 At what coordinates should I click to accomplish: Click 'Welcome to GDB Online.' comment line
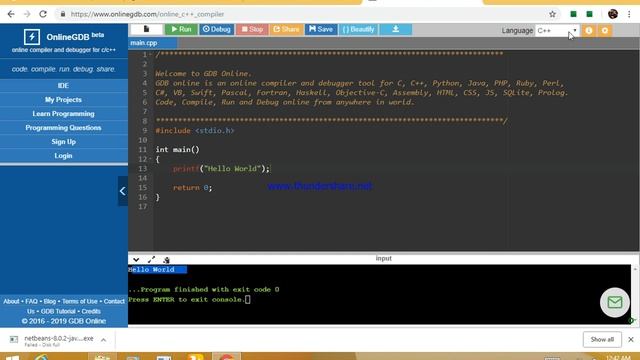click(203, 73)
